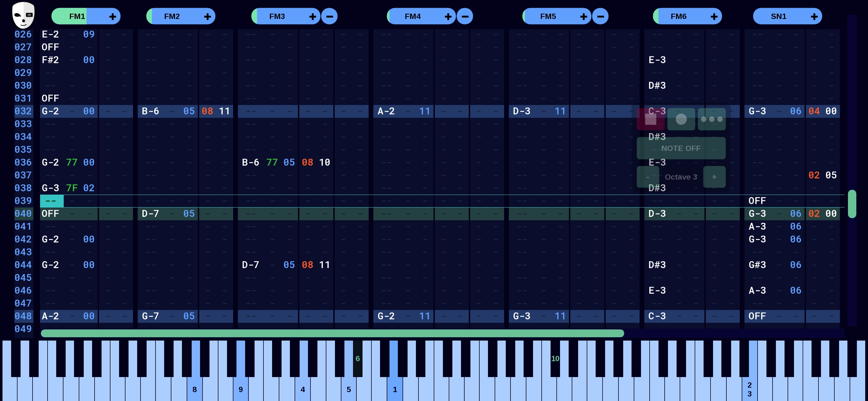Click the mask logo icon
The width and height of the screenshot is (868, 401).
click(x=23, y=15)
